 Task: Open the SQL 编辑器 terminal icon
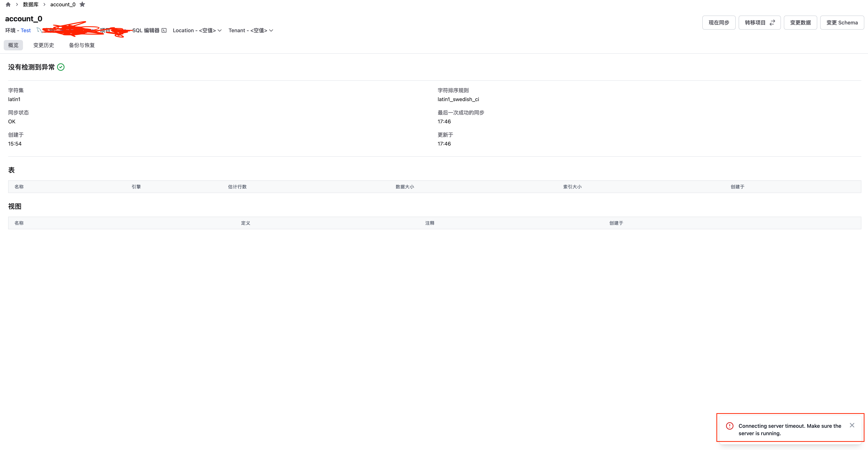pyautogui.click(x=164, y=30)
